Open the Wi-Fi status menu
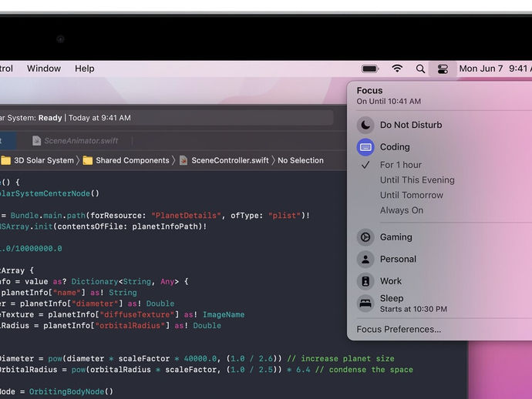 tap(397, 69)
